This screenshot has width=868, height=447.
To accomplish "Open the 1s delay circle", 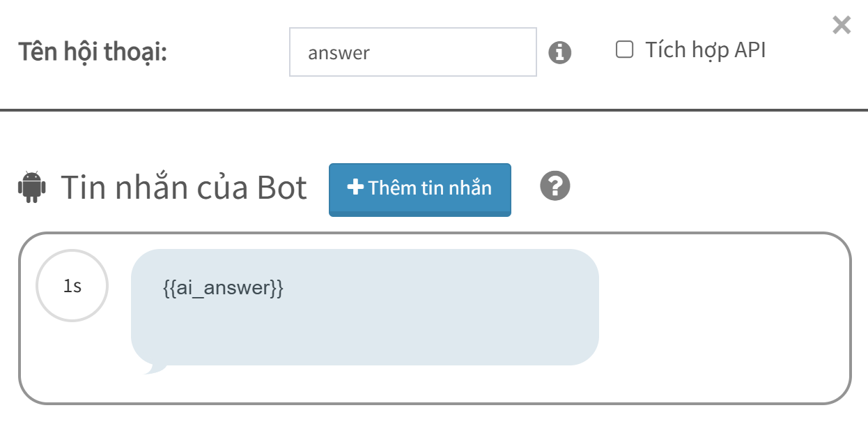I will pos(72,285).
